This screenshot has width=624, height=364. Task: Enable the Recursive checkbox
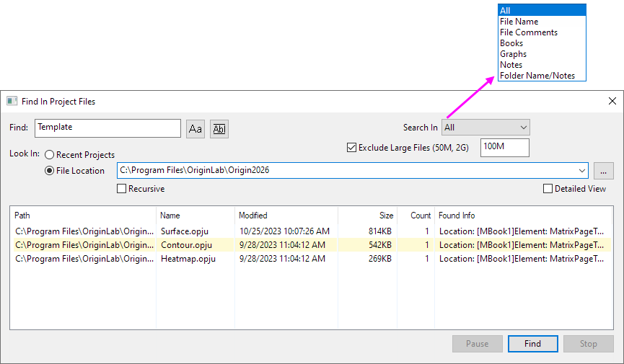click(122, 189)
